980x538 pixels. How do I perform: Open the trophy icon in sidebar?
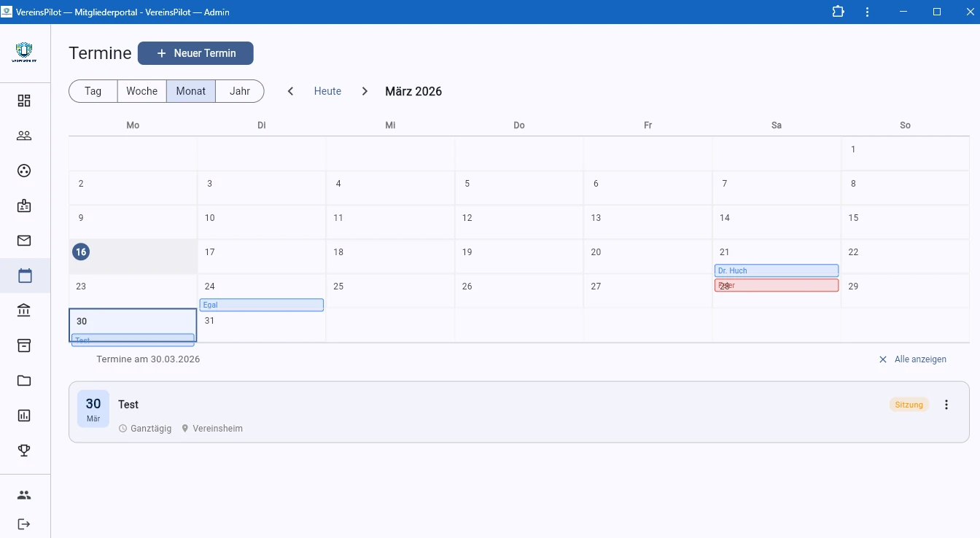coord(24,451)
